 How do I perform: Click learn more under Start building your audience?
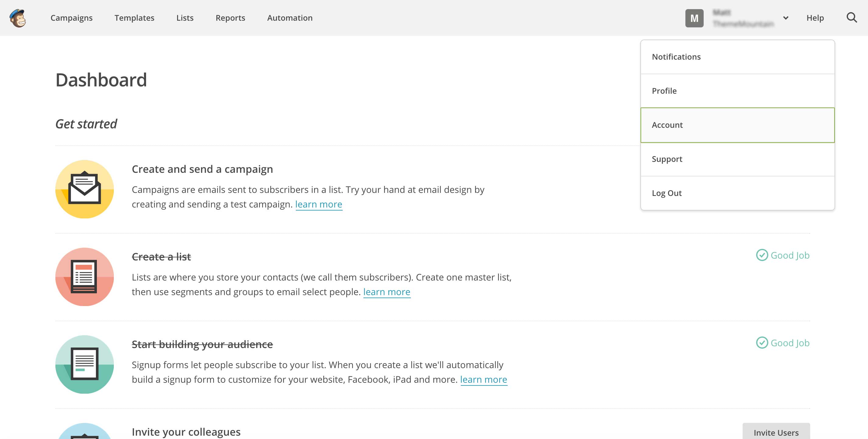[x=484, y=380]
